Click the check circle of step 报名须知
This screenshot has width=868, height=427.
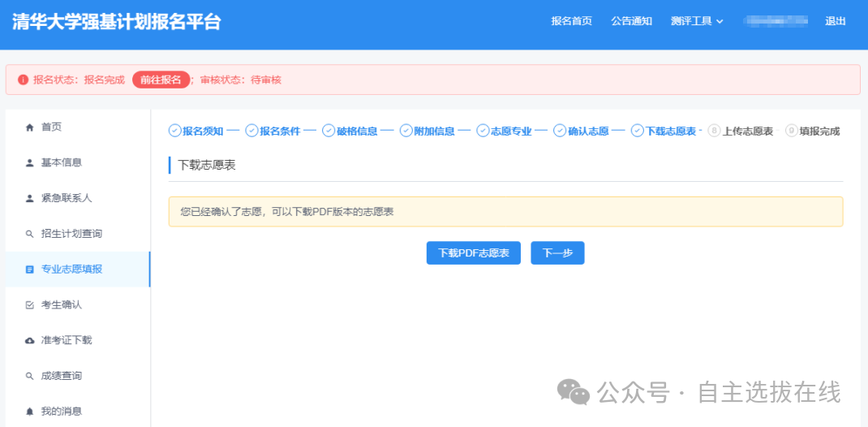coord(175,132)
